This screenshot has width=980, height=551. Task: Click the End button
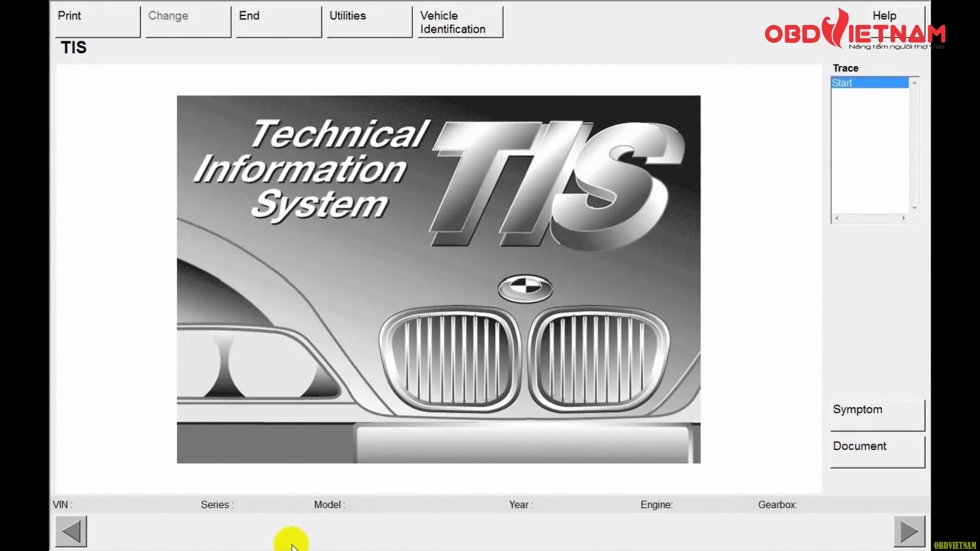coord(279,21)
